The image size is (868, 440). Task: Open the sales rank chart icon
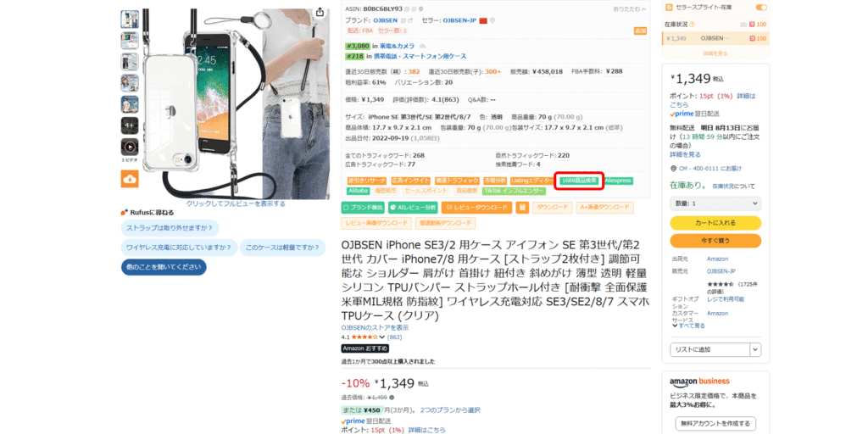pos(422,47)
